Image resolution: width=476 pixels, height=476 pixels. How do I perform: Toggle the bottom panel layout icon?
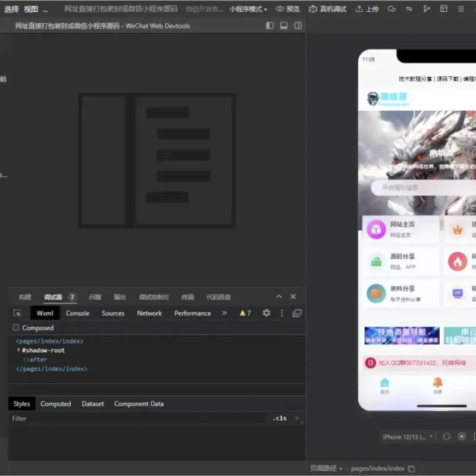click(284, 26)
